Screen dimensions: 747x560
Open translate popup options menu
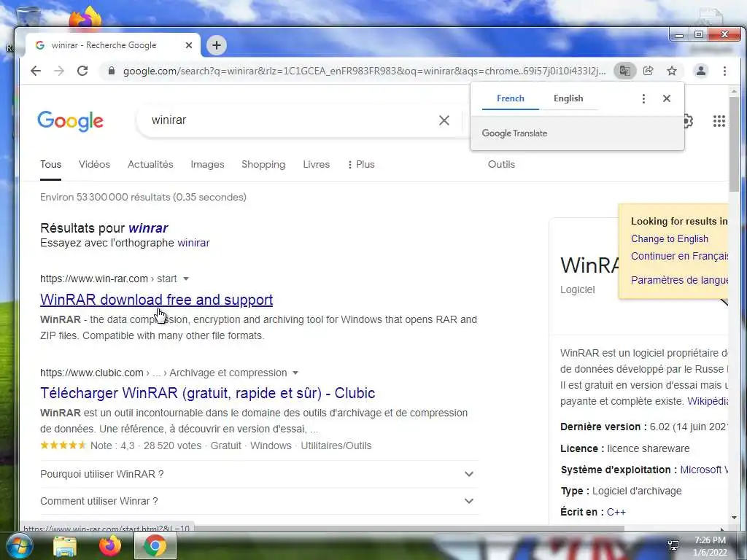[643, 98]
